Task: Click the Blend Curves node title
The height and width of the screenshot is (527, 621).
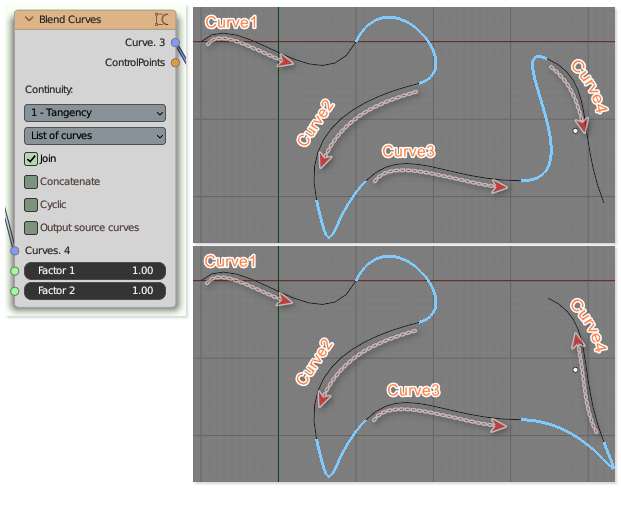Action: [70, 19]
